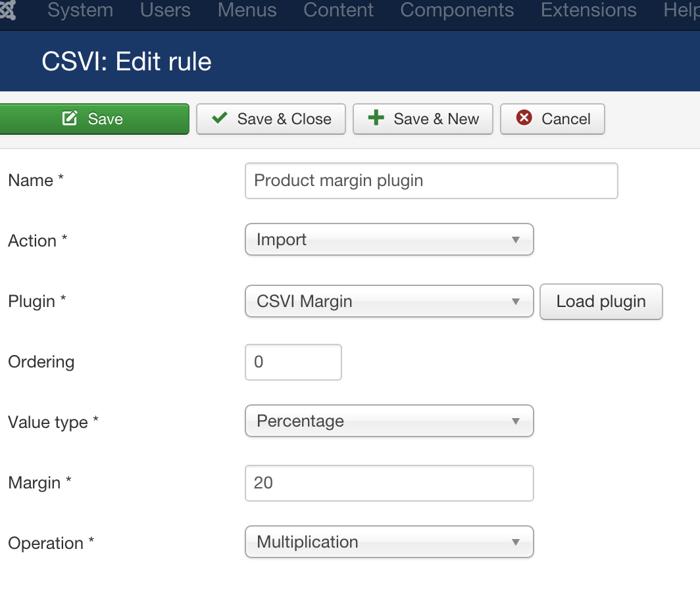Screen dimensions: 700x591
Task: Click the Margin field label
Action: click(39, 483)
